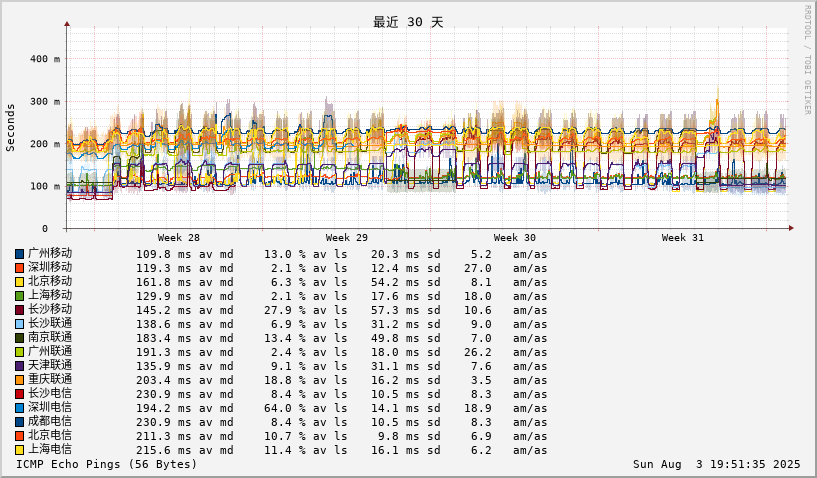Click the 广州移动 legend color swatch
This screenshot has height=478, width=817.
(19, 254)
